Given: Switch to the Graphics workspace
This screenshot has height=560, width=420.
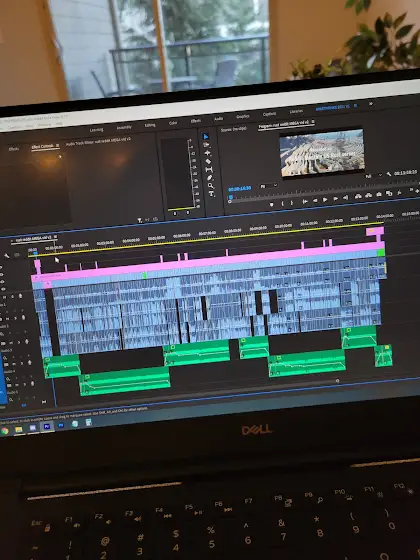Looking at the screenshot, I should click(242, 116).
